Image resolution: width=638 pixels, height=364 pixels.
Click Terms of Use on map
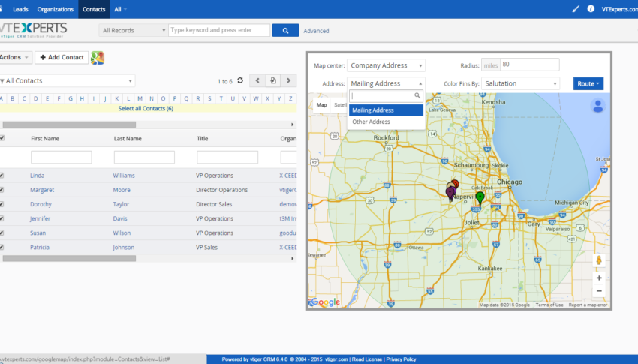[x=549, y=305]
